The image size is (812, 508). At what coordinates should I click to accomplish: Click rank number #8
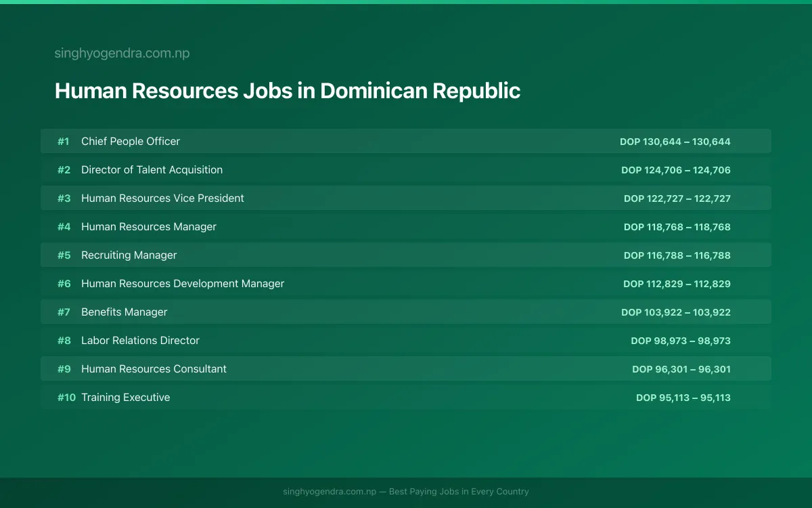pos(64,341)
